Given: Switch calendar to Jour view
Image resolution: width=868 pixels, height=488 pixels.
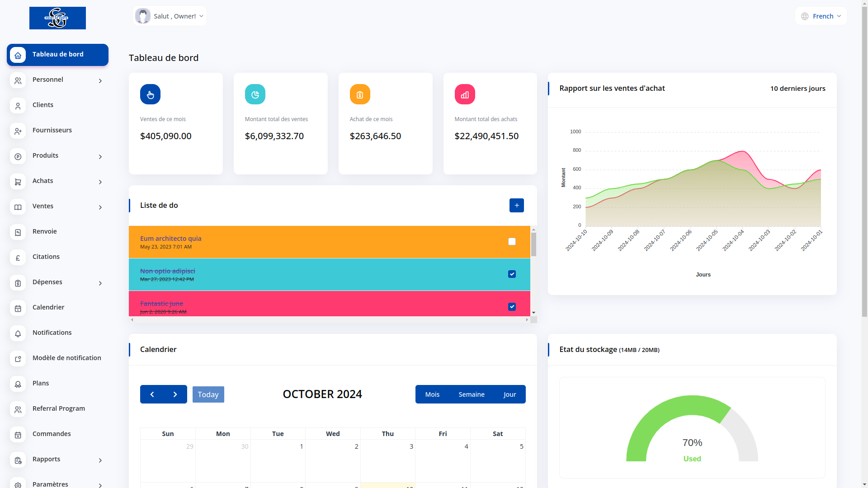Looking at the screenshot, I should click(x=509, y=394).
